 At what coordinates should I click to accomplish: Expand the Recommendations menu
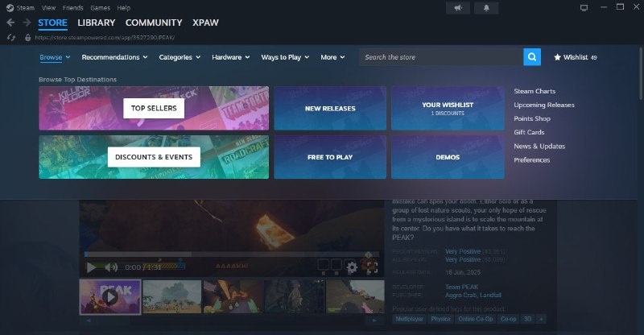[x=114, y=57]
